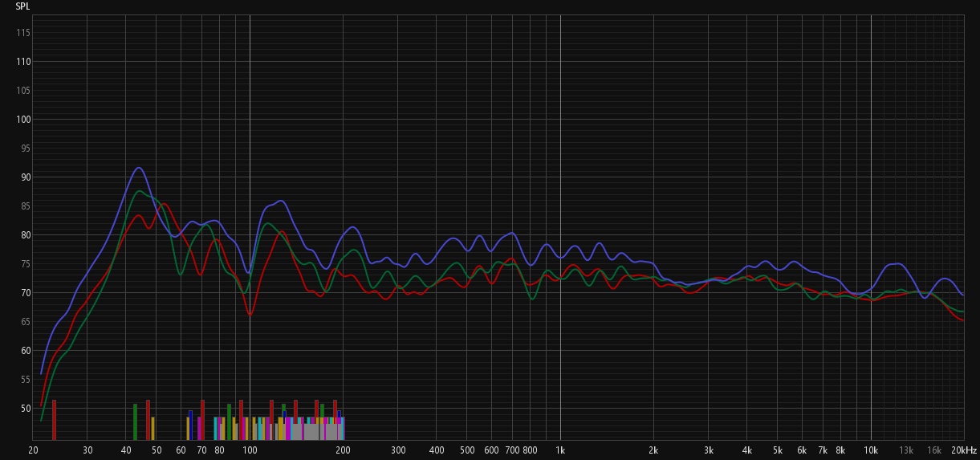Click the 110 dB level label

coord(23,62)
